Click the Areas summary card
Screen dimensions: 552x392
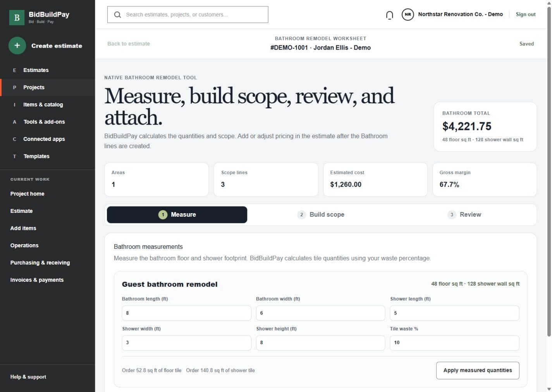click(156, 180)
